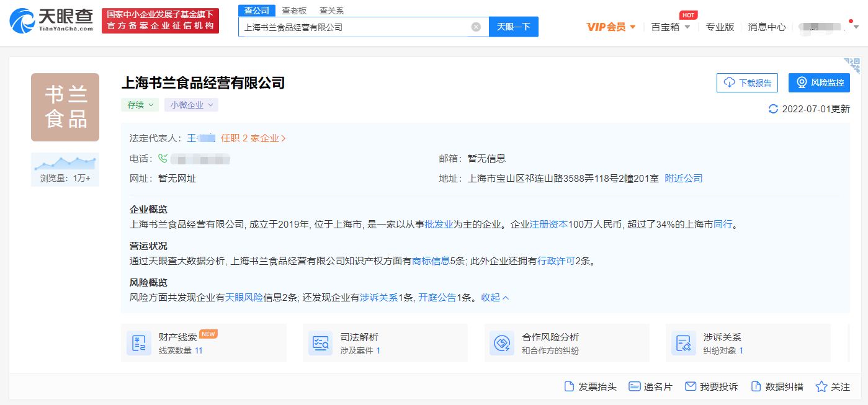The width and height of the screenshot is (868, 405).
Task: Open the 百宝箱 dropdown menu
Action: click(x=671, y=27)
